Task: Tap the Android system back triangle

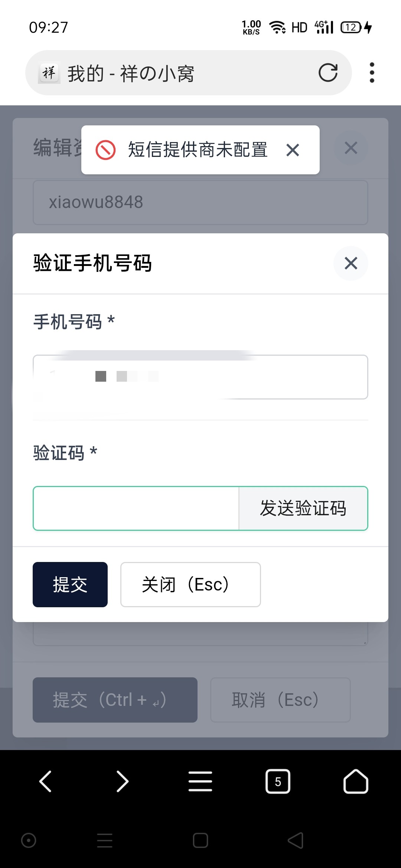Action: click(296, 840)
